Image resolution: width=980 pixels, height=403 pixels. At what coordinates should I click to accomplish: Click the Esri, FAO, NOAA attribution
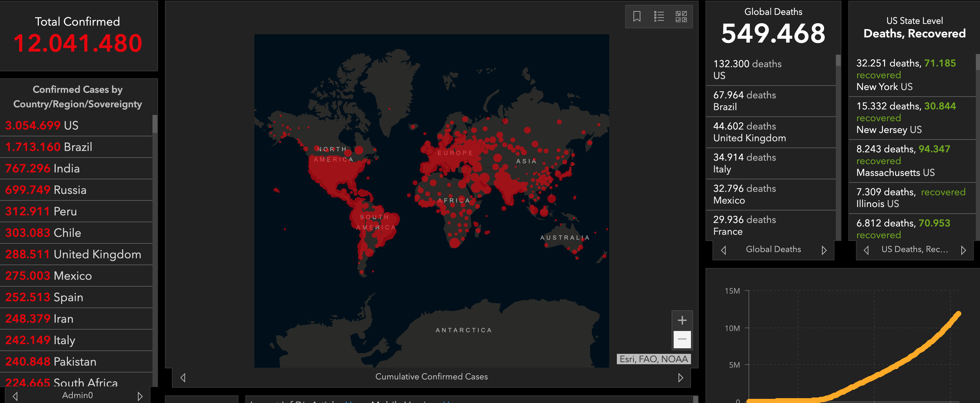pos(653,359)
